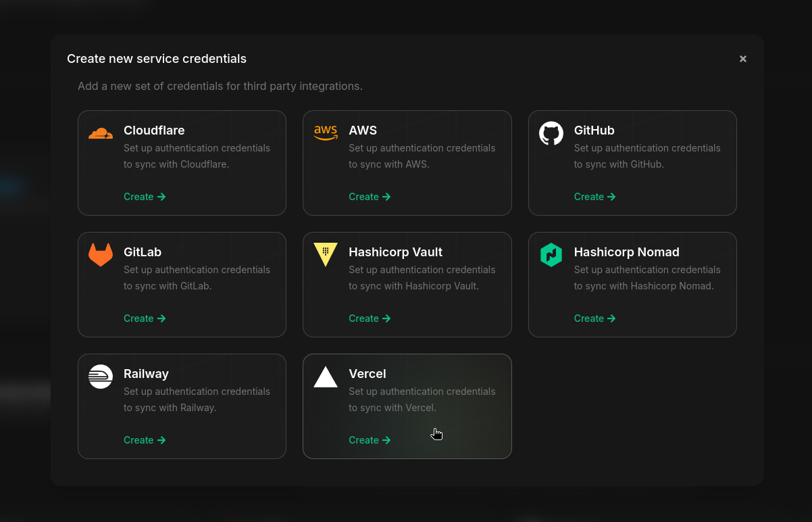Click the 'to sync with Vercel.' description text
Viewport: 812px width, 522px height.
coord(392,408)
